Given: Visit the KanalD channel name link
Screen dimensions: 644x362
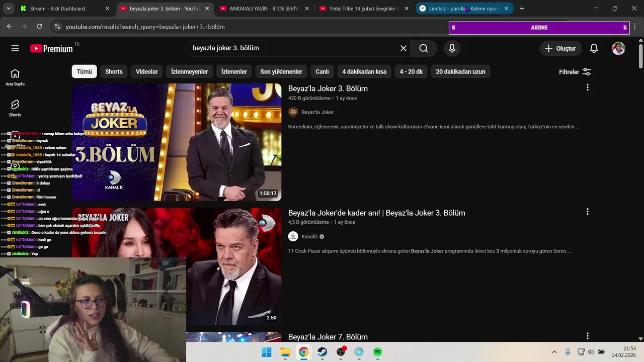Looking at the screenshot, I should (309, 236).
